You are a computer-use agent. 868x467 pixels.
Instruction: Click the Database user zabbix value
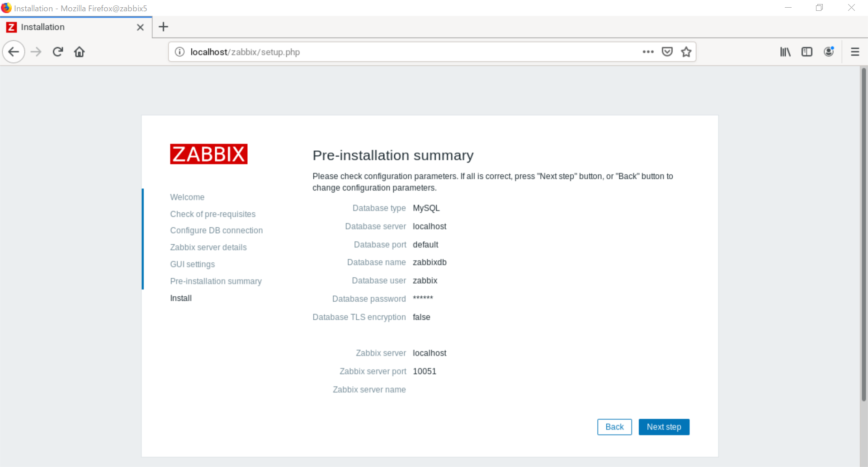(x=425, y=280)
